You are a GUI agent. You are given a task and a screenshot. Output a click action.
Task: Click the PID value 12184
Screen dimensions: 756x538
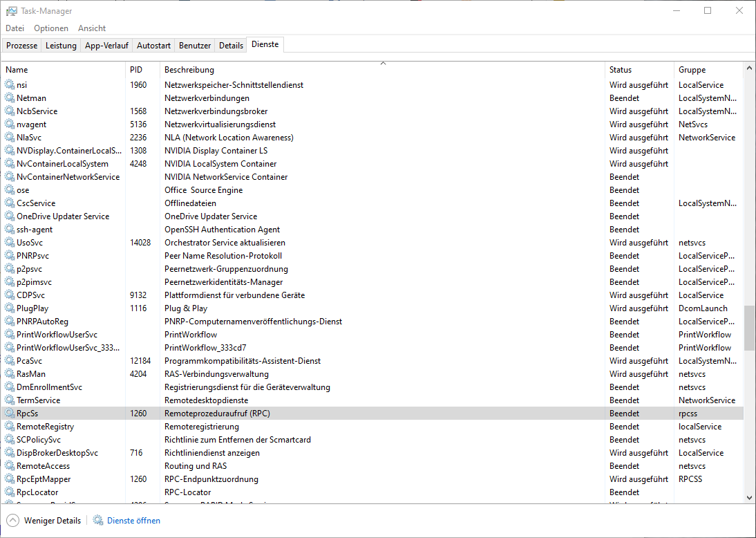[140, 360]
